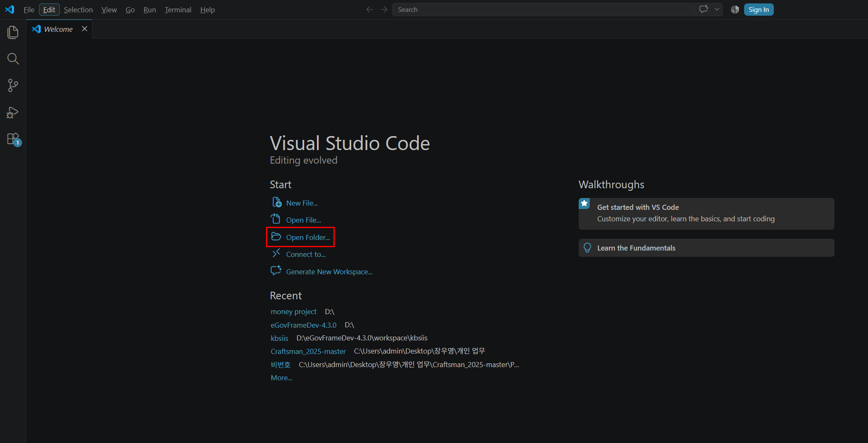
Task: Open recent folder Craftsman_2025-master
Action: 308,351
